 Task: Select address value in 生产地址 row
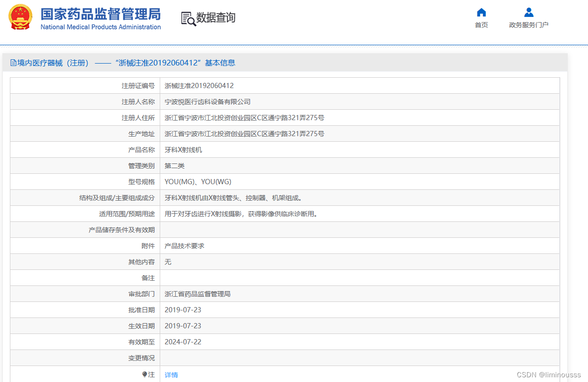pyautogui.click(x=245, y=134)
